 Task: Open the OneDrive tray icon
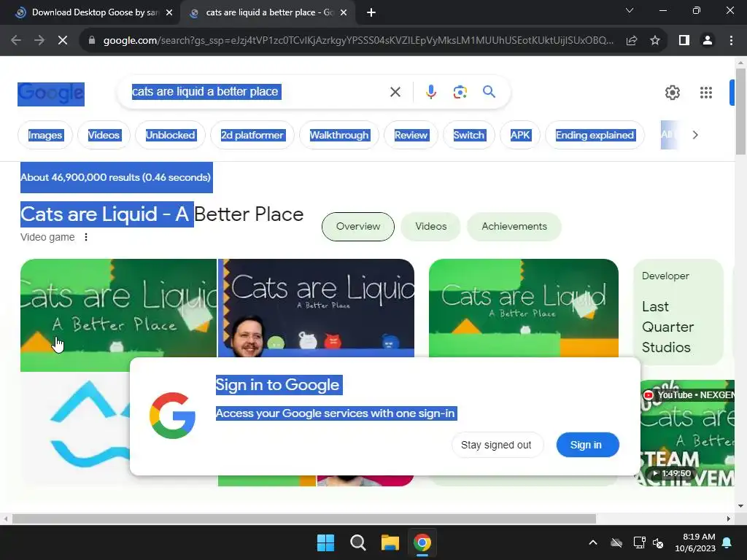pos(616,542)
